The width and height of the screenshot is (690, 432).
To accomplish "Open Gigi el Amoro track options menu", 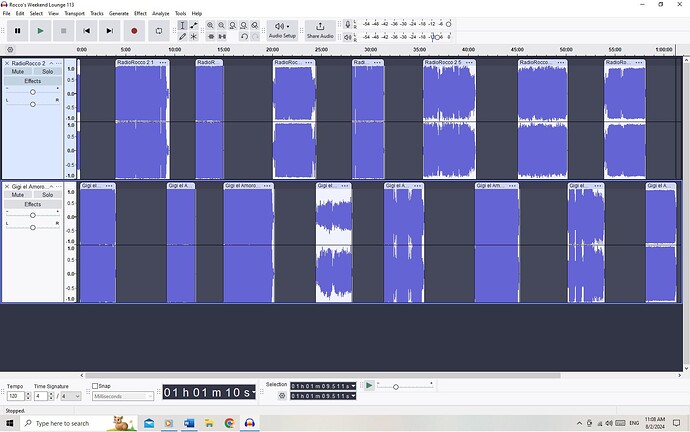I will [59, 187].
